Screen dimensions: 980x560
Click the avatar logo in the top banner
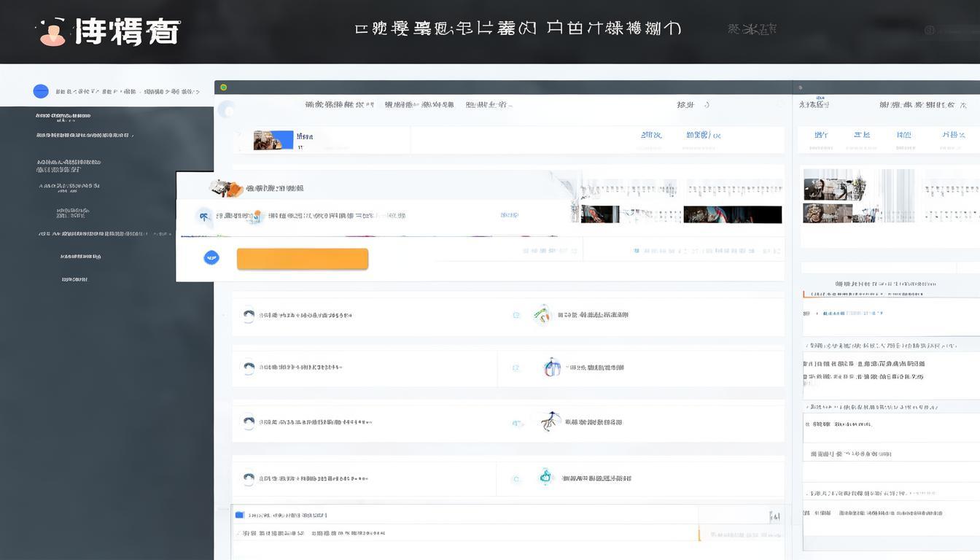tap(51, 30)
